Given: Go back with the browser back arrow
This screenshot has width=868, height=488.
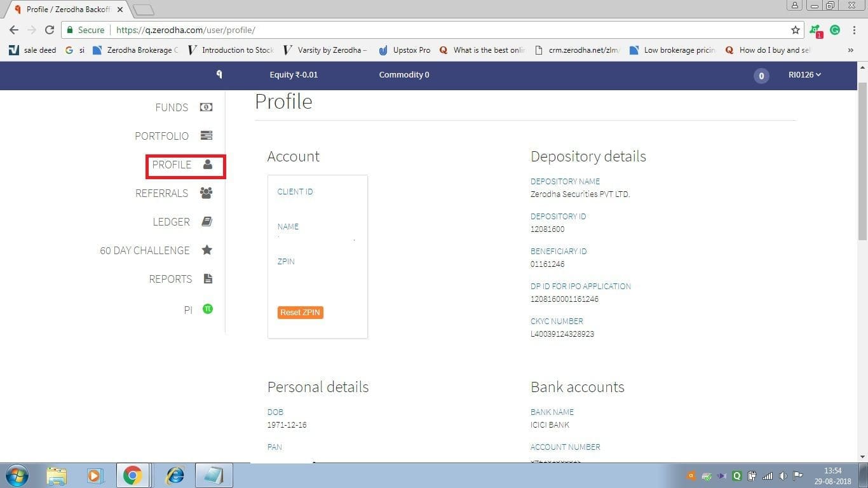Looking at the screenshot, I should pos(15,30).
